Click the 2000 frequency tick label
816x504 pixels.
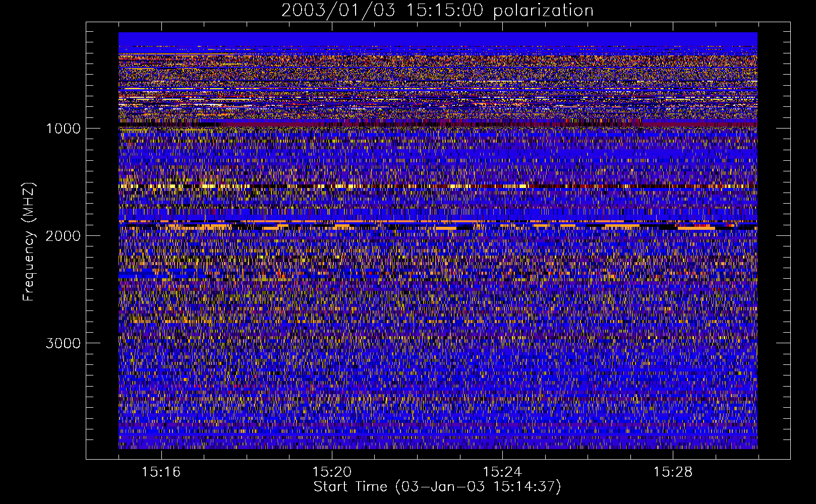point(63,236)
